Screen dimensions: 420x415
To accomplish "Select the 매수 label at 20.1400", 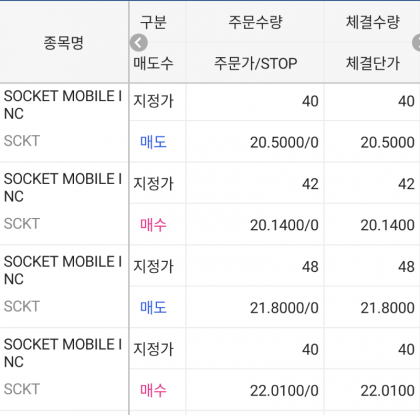I will (153, 225).
